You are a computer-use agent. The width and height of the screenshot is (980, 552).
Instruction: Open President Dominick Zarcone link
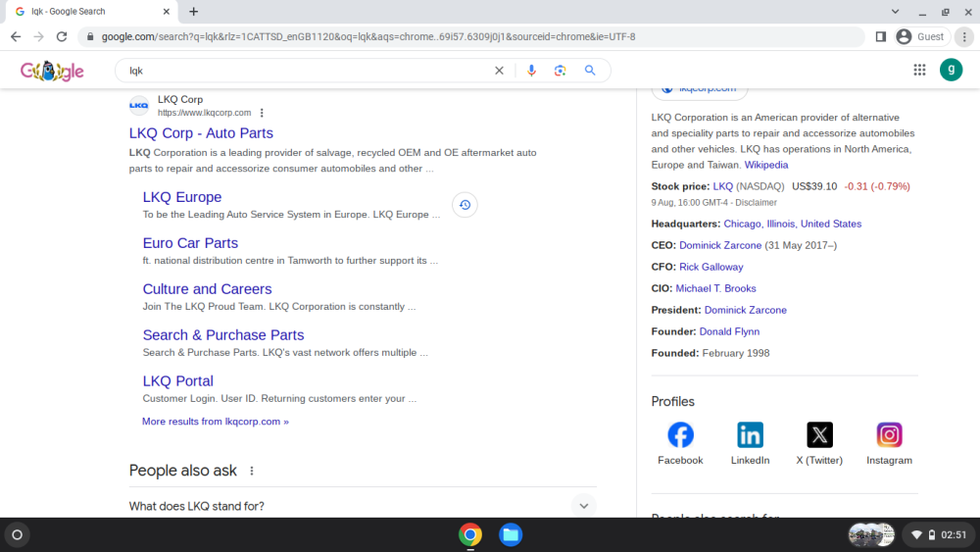(745, 310)
